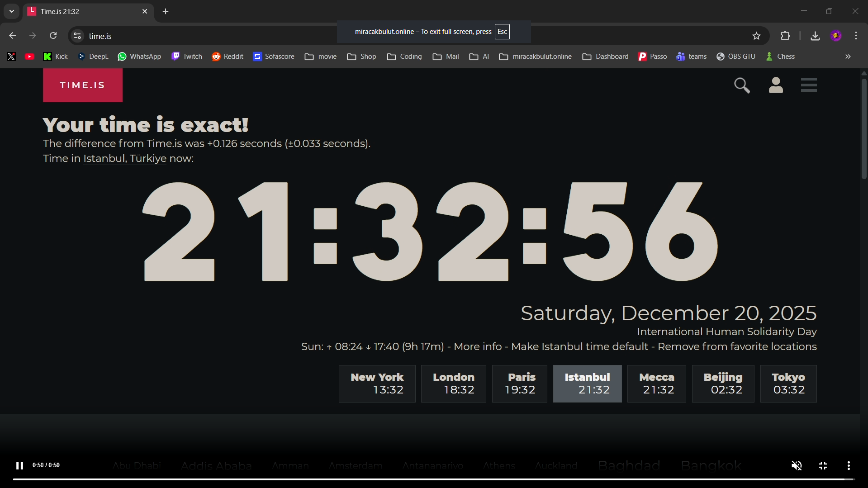Open the Time.is search magnifier
This screenshot has height=488, width=868.
pos(742,85)
